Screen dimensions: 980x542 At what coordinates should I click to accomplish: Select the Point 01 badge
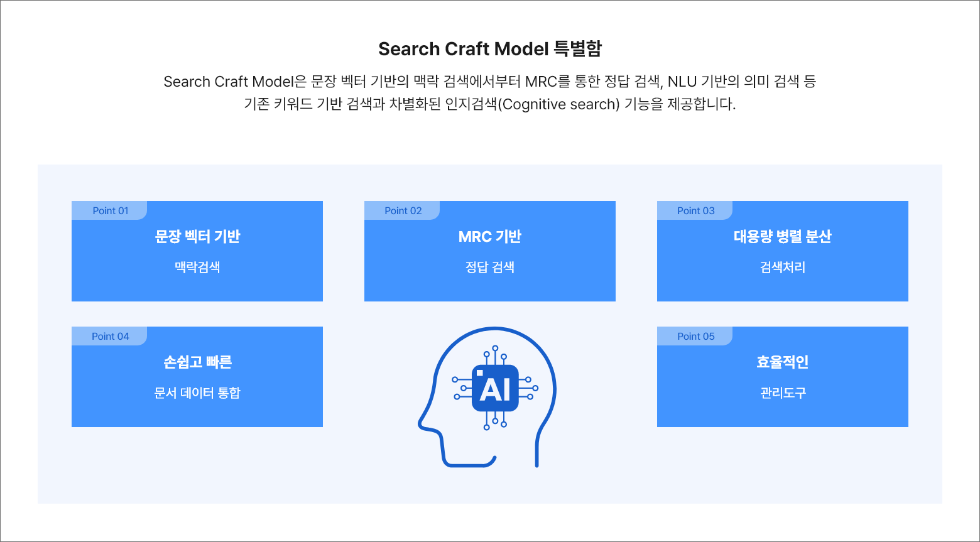110,211
